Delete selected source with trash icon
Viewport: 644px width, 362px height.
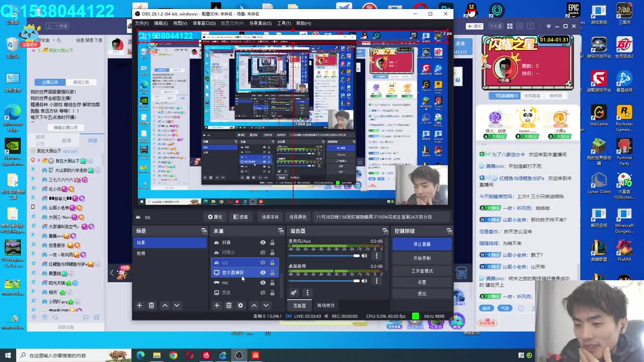pyautogui.click(x=228, y=305)
